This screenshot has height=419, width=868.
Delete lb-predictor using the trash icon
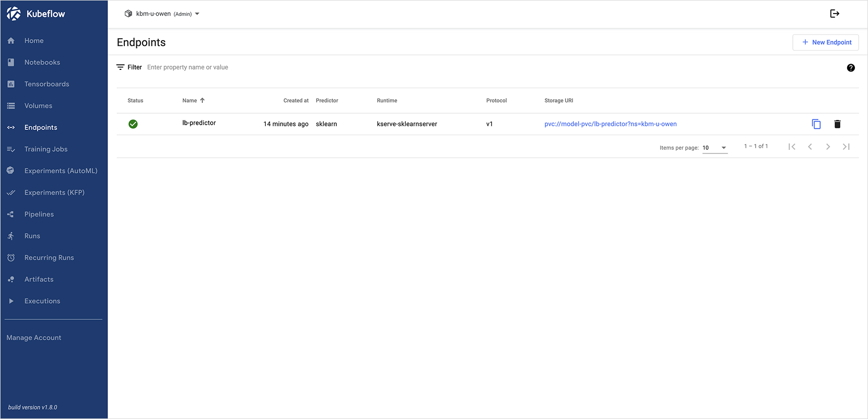[837, 124]
